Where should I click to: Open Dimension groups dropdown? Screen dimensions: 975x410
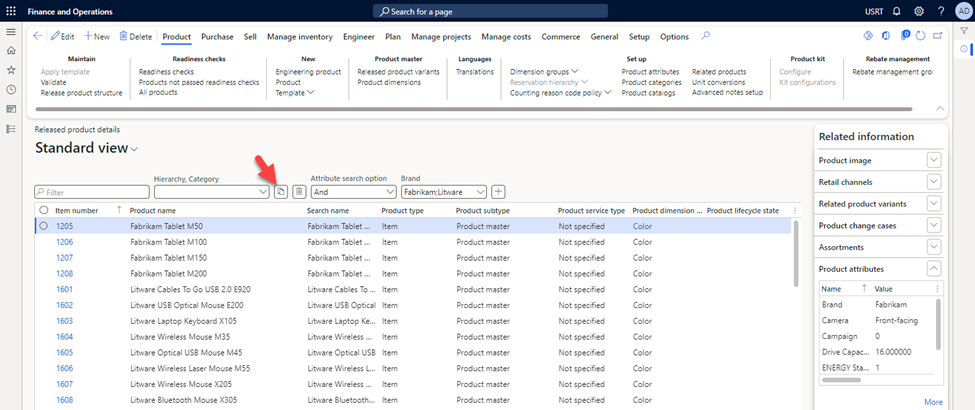pos(544,72)
